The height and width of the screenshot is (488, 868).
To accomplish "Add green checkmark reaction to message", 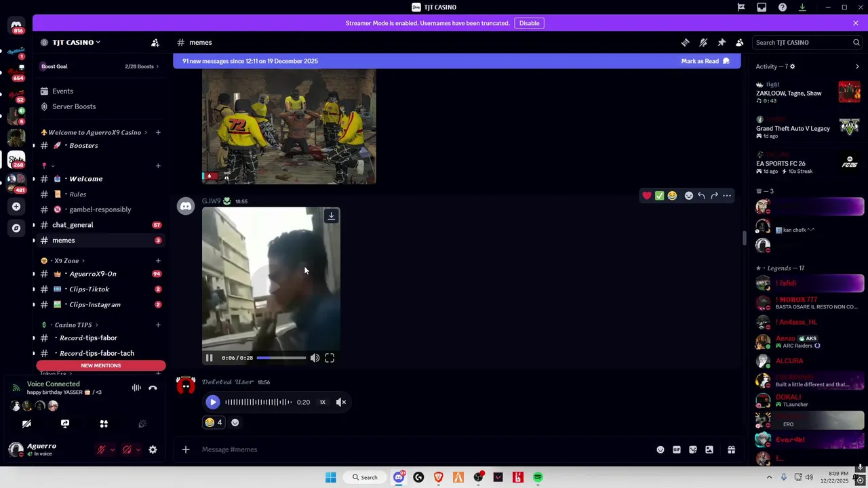I will pos(659,196).
